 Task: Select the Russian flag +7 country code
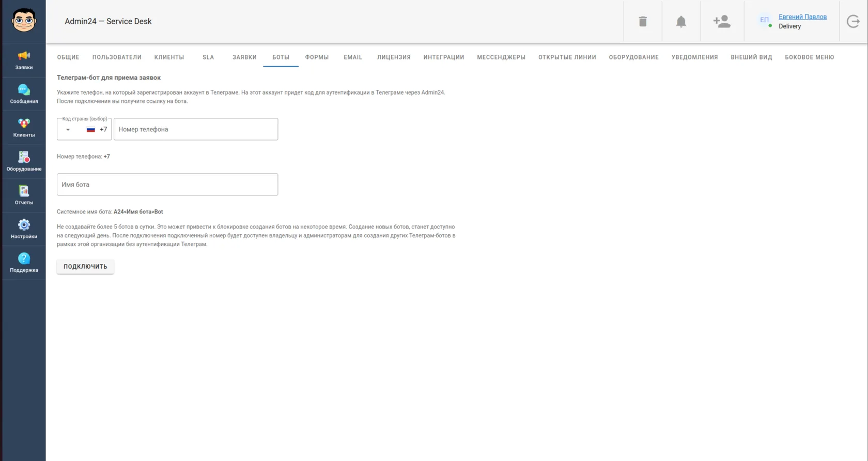pyautogui.click(x=97, y=129)
